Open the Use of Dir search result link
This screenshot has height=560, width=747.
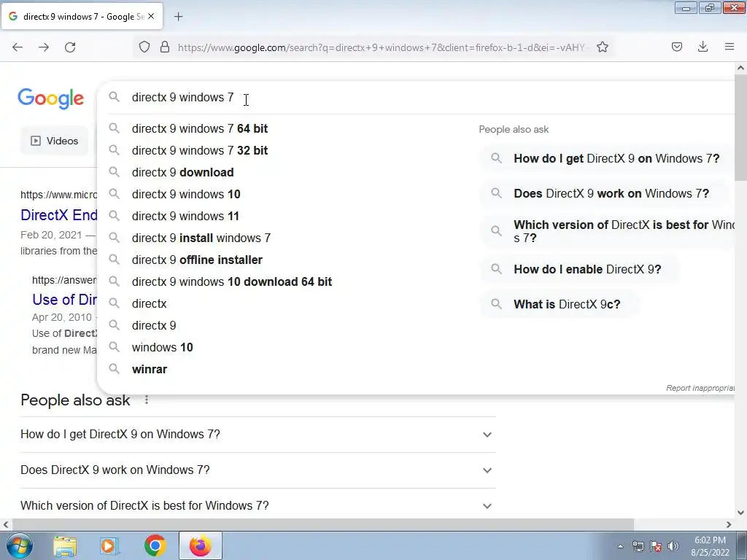point(65,300)
